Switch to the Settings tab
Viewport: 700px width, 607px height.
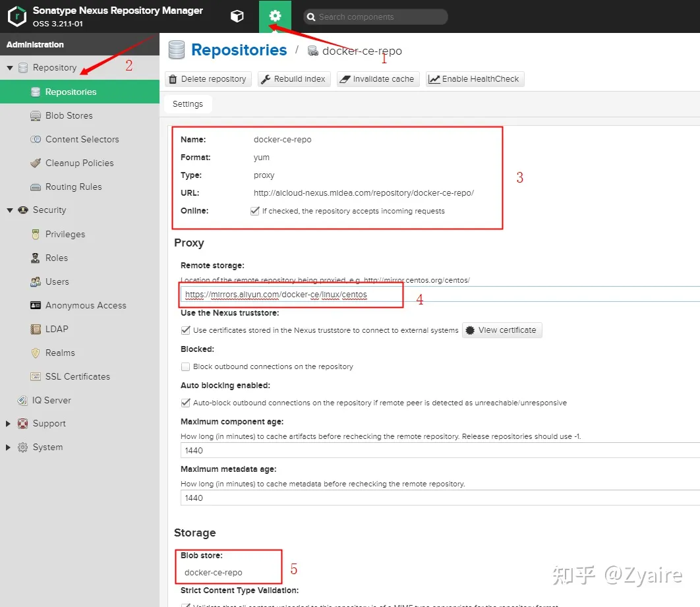(188, 104)
